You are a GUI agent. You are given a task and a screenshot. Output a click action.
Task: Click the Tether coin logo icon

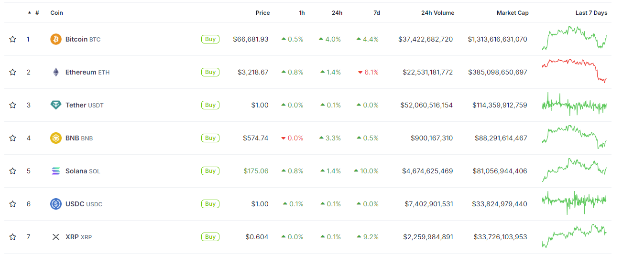click(56, 105)
